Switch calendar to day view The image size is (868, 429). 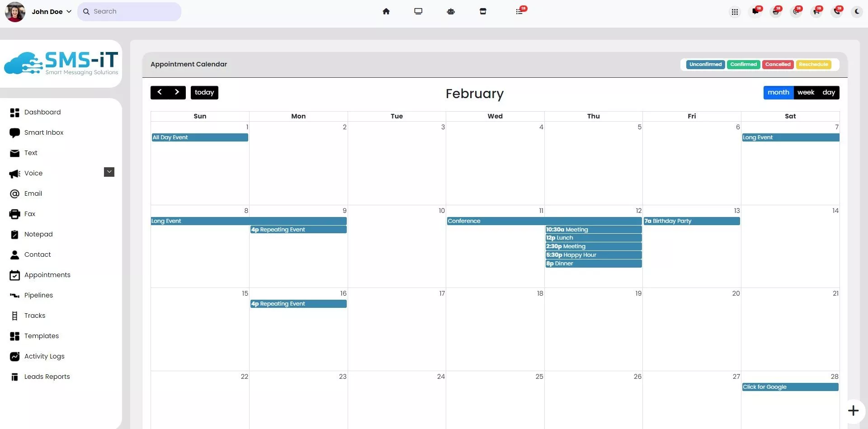pyautogui.click(x=828, y=92)
